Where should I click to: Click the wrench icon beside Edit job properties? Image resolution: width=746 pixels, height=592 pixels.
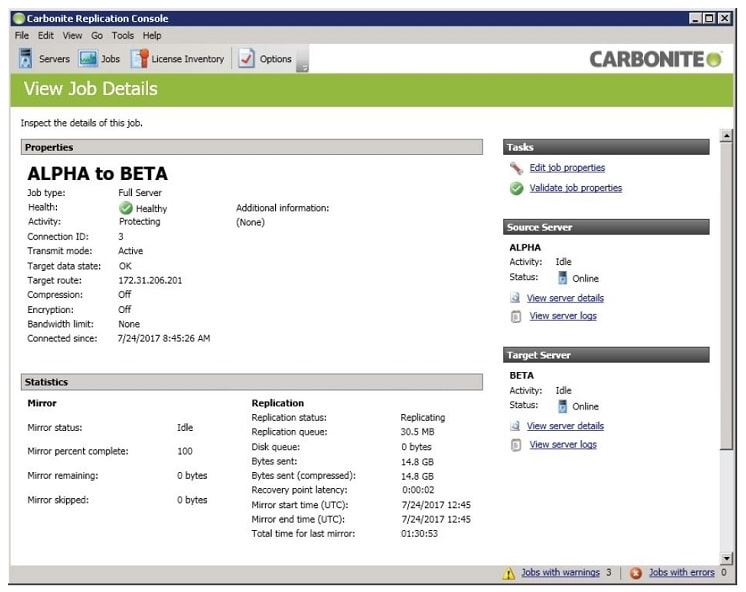516,168
